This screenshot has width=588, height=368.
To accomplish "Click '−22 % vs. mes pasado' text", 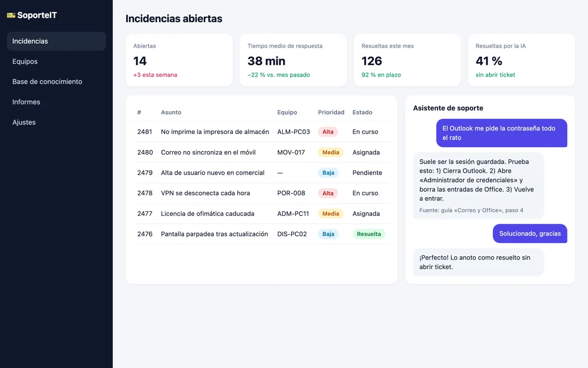I will (x=279, y=75).
